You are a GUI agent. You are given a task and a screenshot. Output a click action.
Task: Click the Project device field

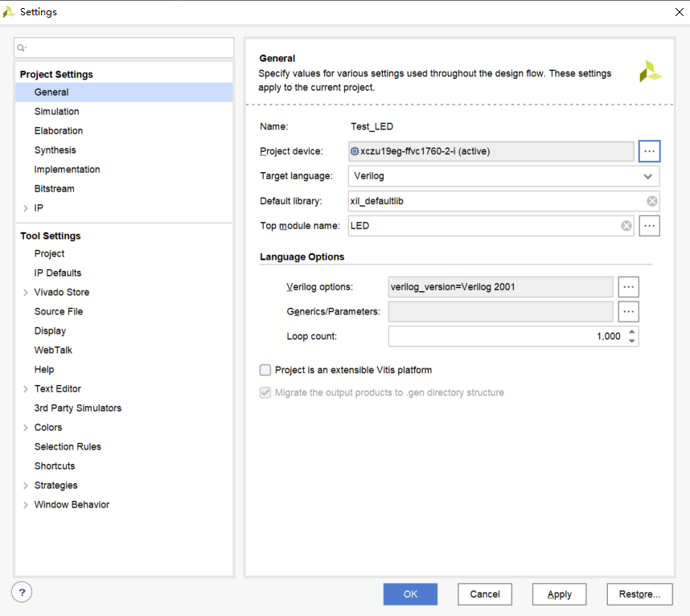tap(491, 151)
